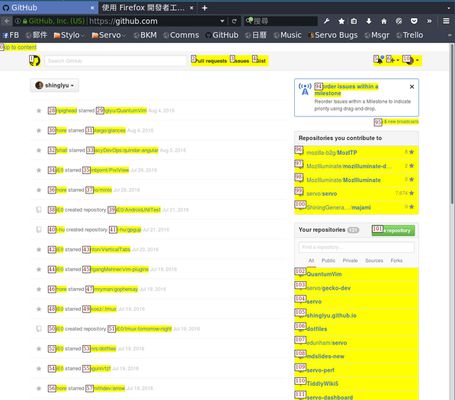Open the BKM bookmark
Screen dimensions: 455x400
click(x=145, y=35)
